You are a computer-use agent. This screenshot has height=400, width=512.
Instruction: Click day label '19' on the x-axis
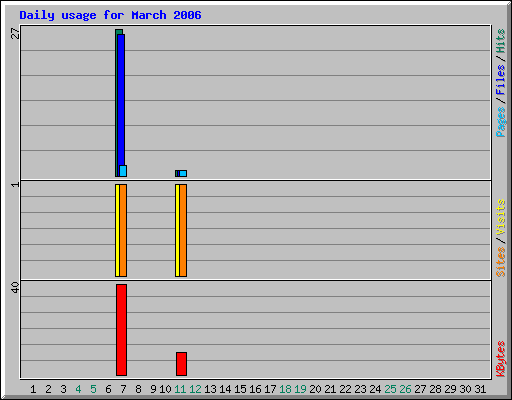(x=300, y=389)
